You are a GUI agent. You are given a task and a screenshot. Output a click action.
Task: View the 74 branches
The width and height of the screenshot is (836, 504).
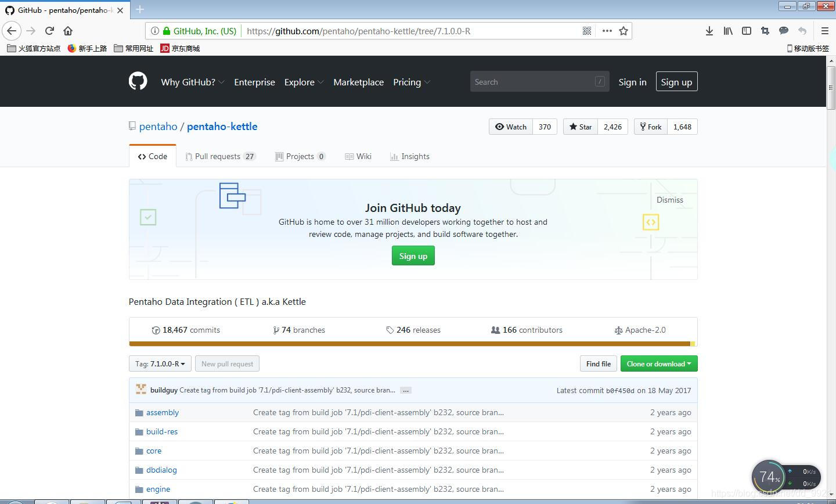pos(299,330)
